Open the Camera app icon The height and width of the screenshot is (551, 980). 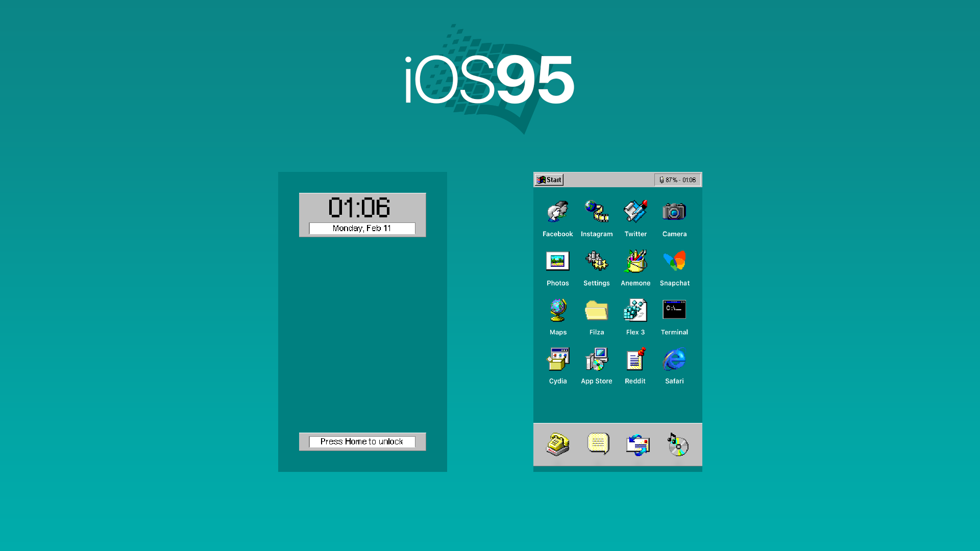(674, 212)
